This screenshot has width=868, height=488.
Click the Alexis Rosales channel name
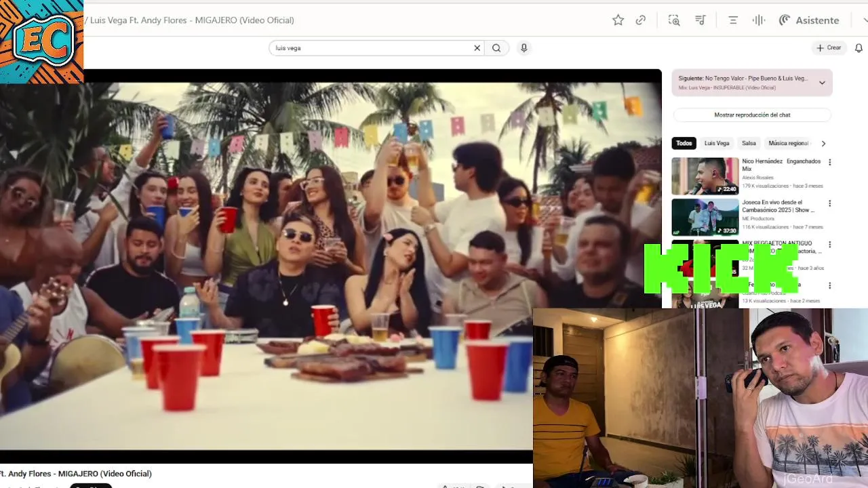point(757,178)
